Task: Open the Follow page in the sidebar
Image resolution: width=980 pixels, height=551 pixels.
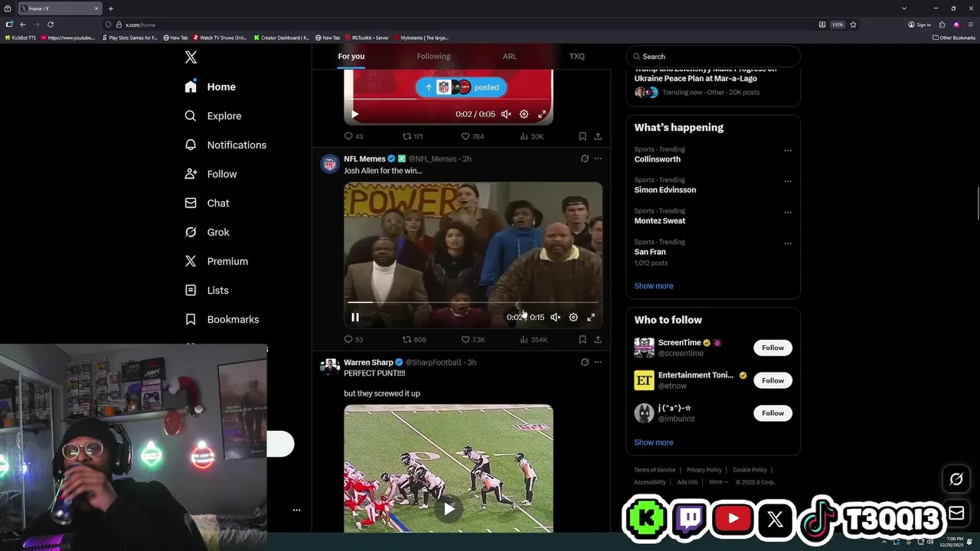Action: pos(211,174)
